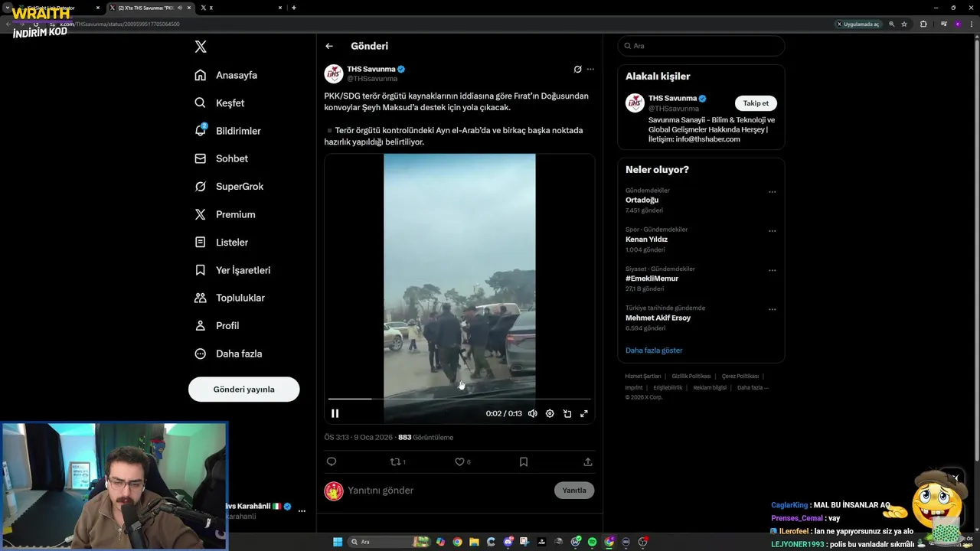Open Premium page

225,214
